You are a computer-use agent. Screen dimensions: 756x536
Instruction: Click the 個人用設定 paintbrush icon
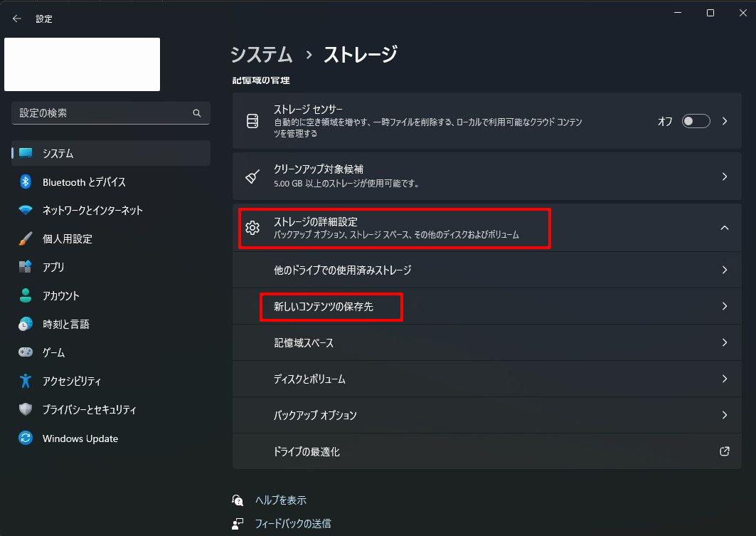[x=26, y=239]
